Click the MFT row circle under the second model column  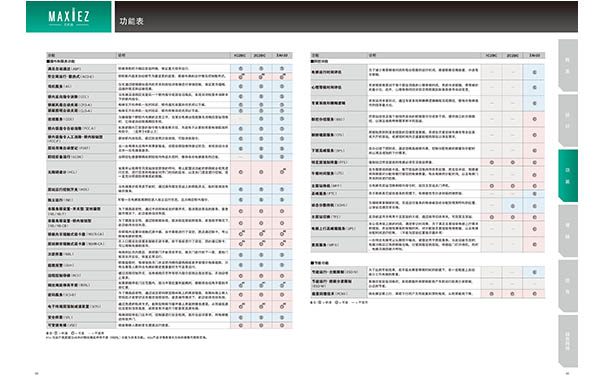pos(513,186)
